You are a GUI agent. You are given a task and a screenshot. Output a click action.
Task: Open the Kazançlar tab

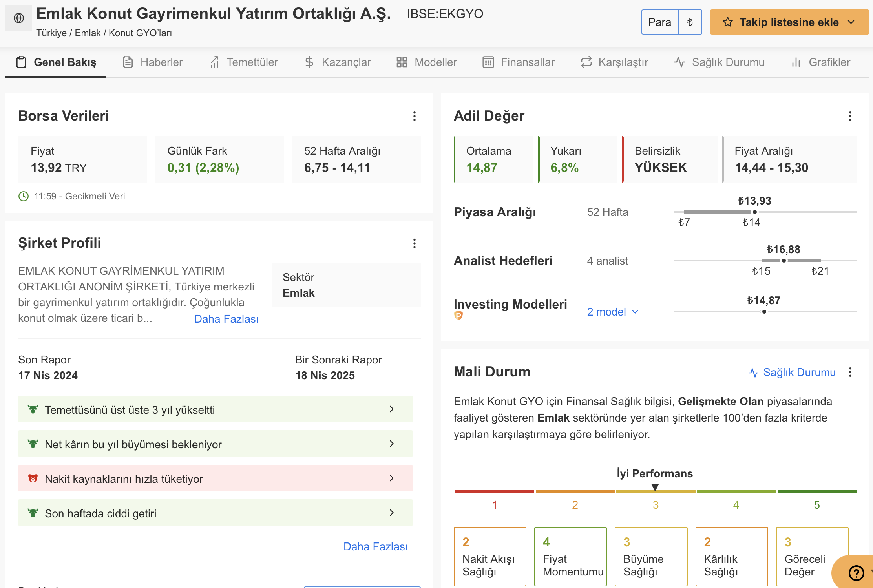(x=337, y=62)
